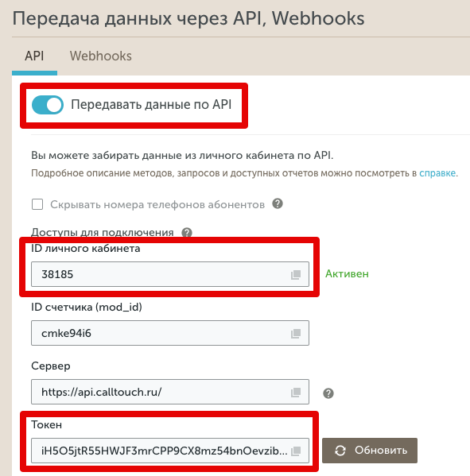Click the Передавать данные по API label
The height and width of the screenshot is (476, 470).
pos(151,105)
